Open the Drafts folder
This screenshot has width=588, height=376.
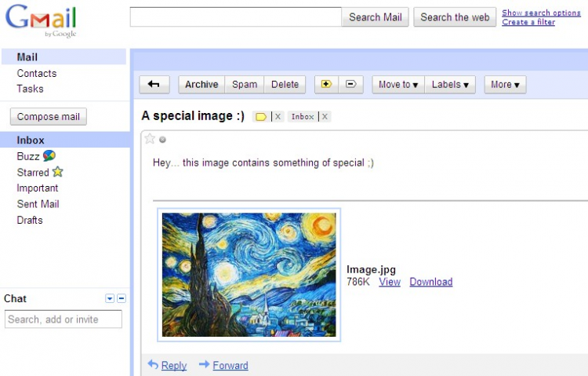(x=30, y=220)
